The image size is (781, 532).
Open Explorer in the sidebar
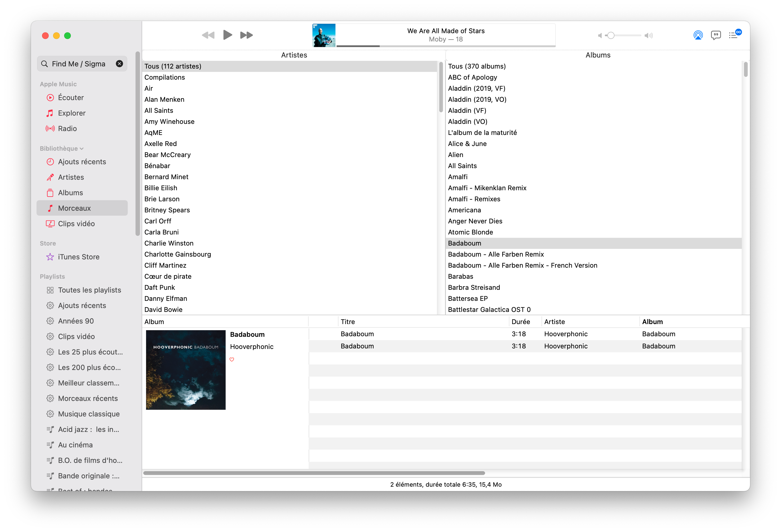pyautogui.click(x=82, y=113)
